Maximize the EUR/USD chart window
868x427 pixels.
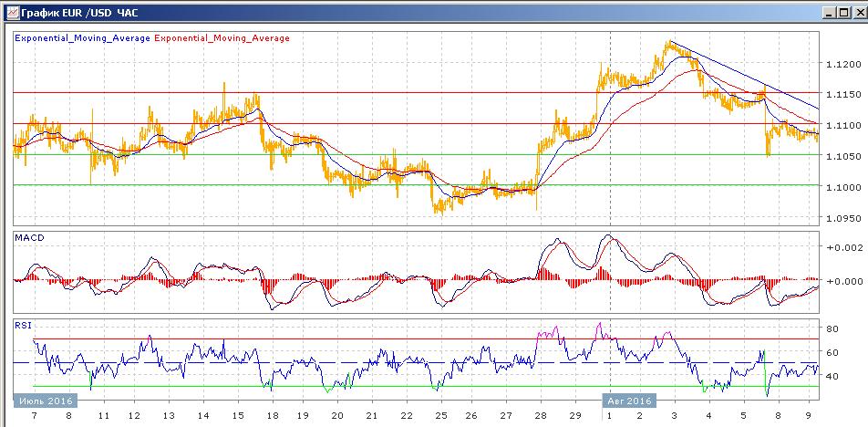pyautogui.click(x=843, y=12)
